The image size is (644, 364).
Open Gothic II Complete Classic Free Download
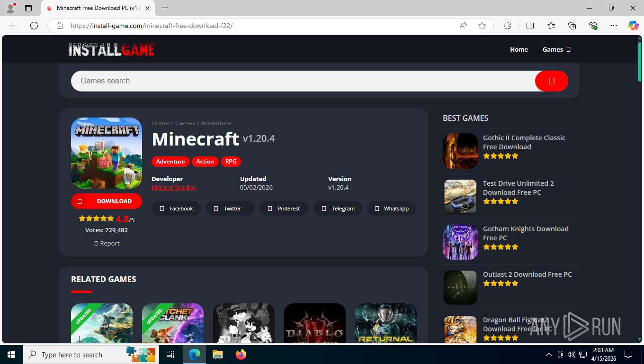[x=524, y=142]
